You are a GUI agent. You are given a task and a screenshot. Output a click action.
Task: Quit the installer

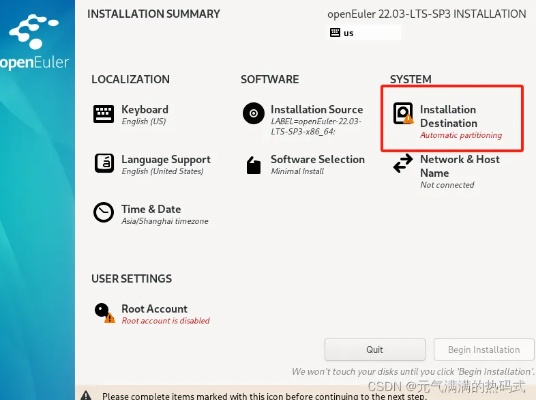click(x=375, y=349)
